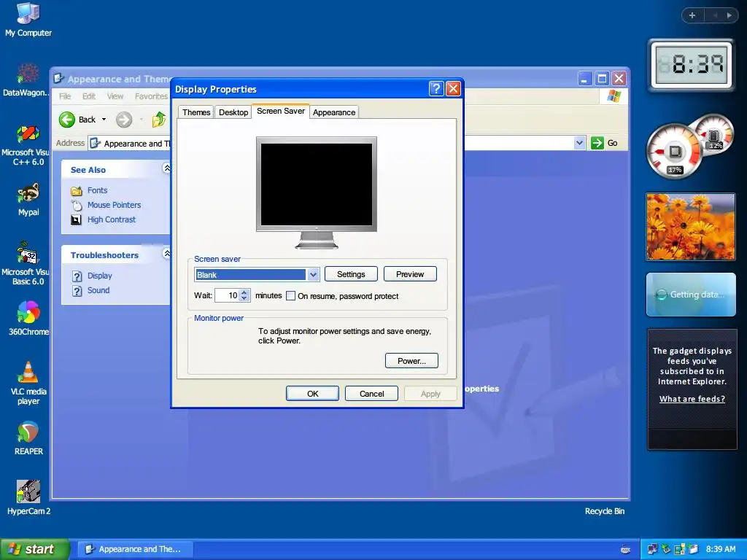Switch to the Desktop tab
The image size is (747, 560).
[x=233, y=112]
